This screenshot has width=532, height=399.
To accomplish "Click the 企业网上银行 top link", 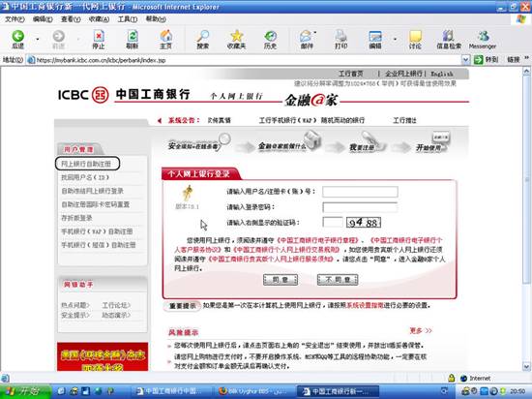I will 403,74.
